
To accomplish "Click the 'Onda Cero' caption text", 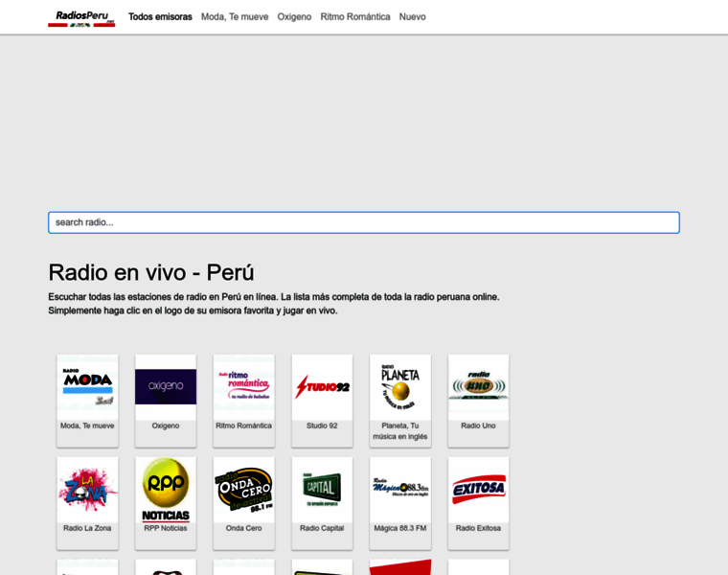I will coord(243,528).
